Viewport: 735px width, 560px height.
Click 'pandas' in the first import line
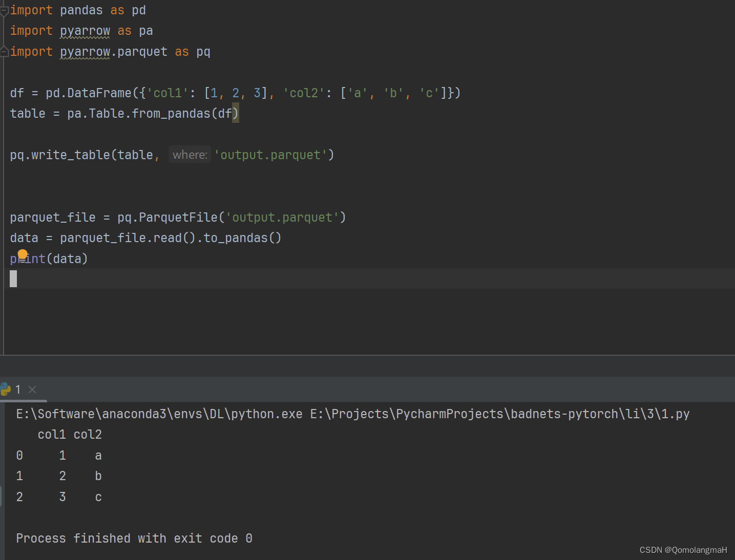(81, 10)
